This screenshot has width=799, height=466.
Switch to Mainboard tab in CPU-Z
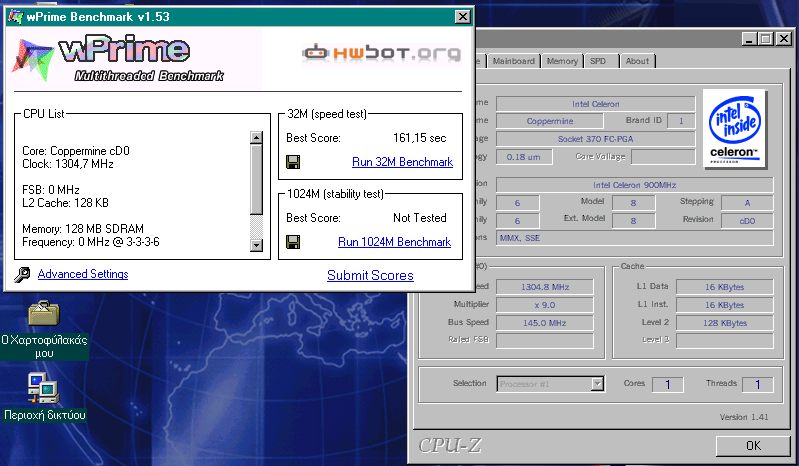pyautogui.click(x=513, y=61)
